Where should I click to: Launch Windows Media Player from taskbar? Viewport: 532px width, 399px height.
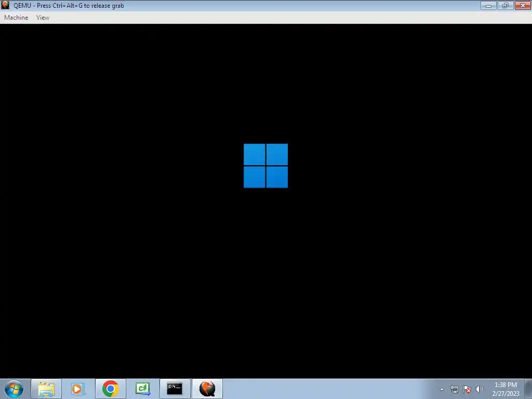coord(78,389)
